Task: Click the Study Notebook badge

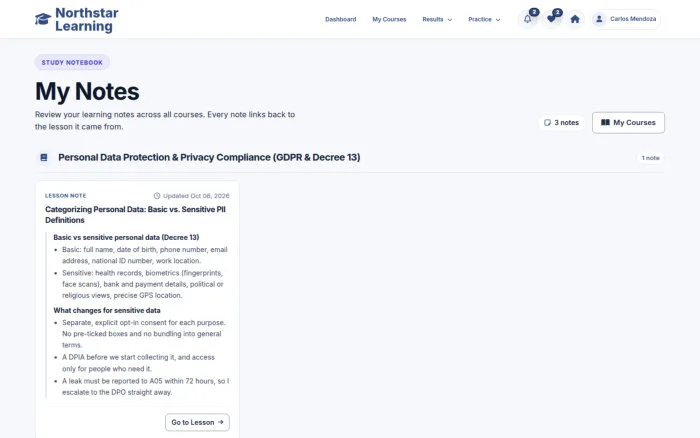Action: coord(72,63)
